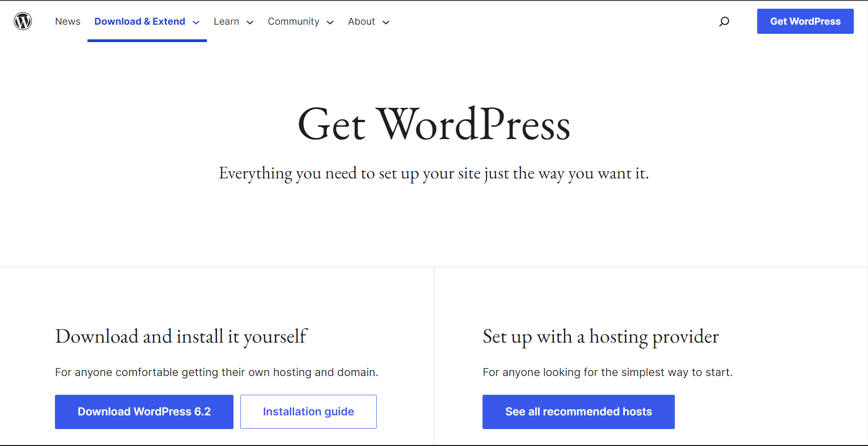
Task: Open the Installation guide link
Action: pyautogui.click(x=309, y=412)
